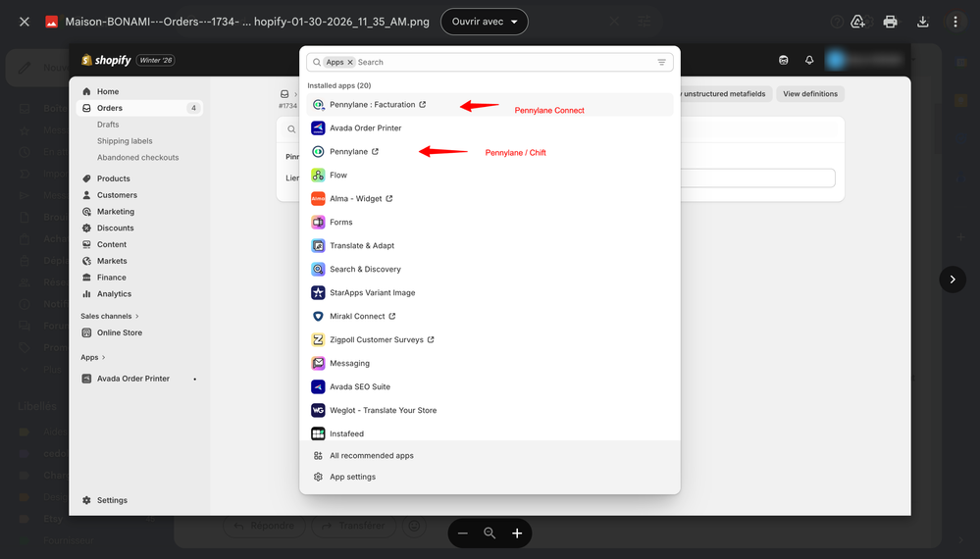Image resolution: width=980 pixels, height=559 pixels.
Task: Zoom out with the minus icon
Action: pos(463,534)
